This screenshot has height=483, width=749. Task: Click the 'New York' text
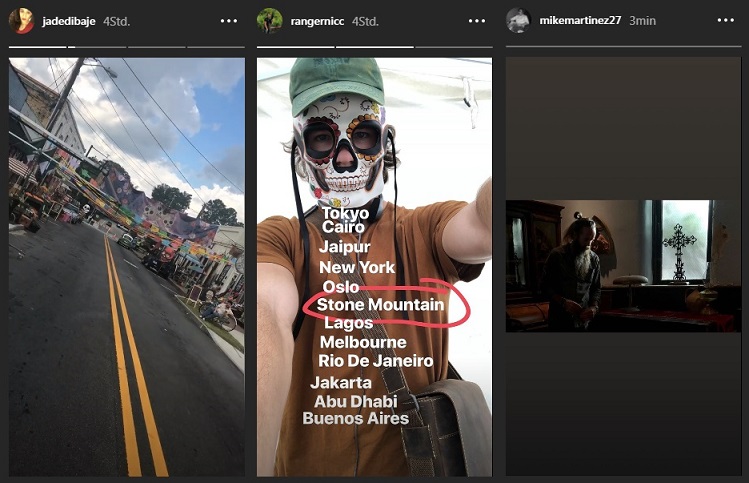click(357, 267)
